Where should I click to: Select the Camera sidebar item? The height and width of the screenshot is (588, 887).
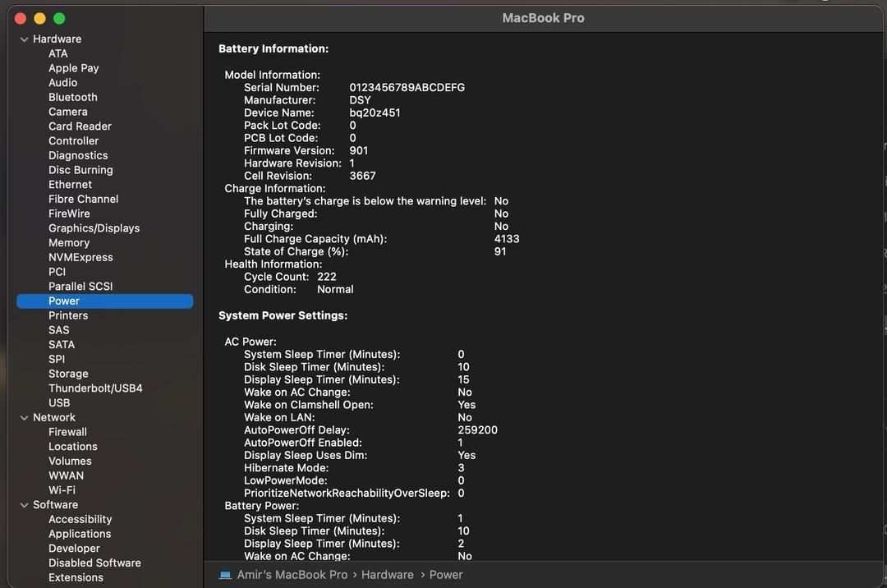click(x=68, y=112)
